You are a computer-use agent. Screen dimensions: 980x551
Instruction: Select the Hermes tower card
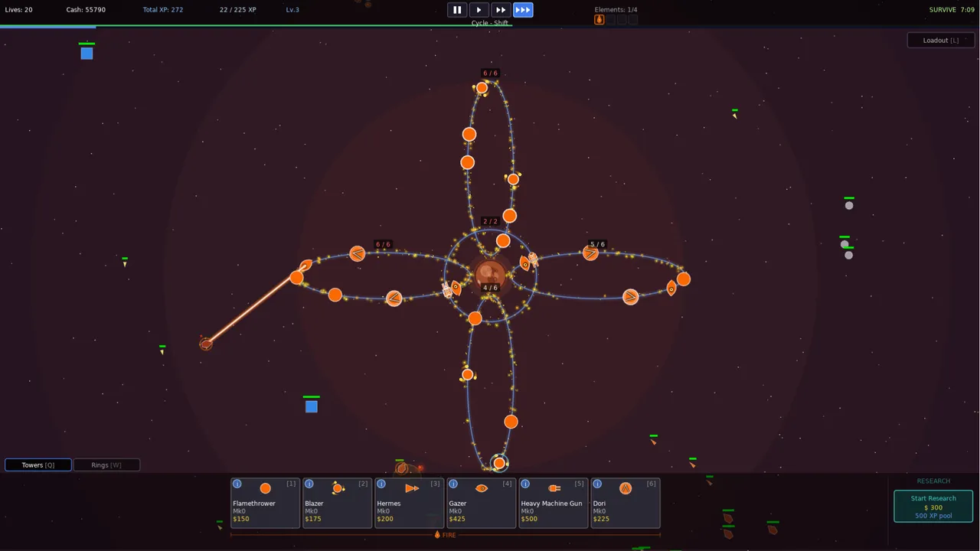click(x=409, y=503)
